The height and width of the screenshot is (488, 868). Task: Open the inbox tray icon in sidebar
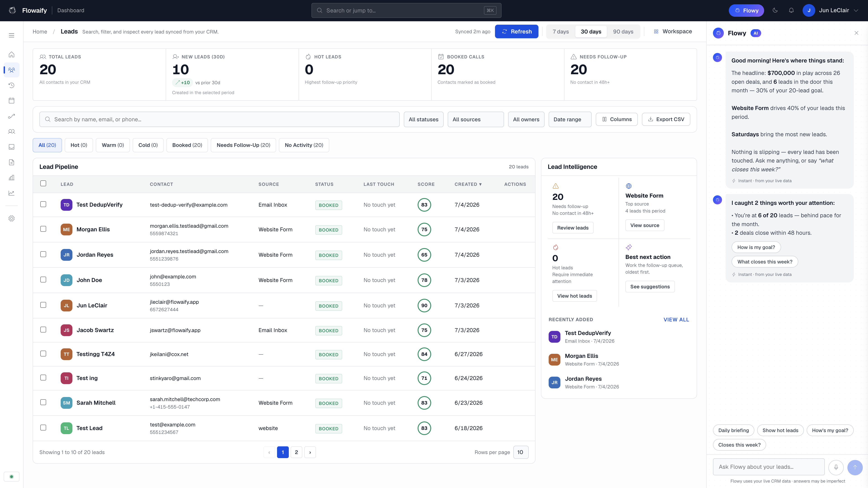(x=12, y=147)
